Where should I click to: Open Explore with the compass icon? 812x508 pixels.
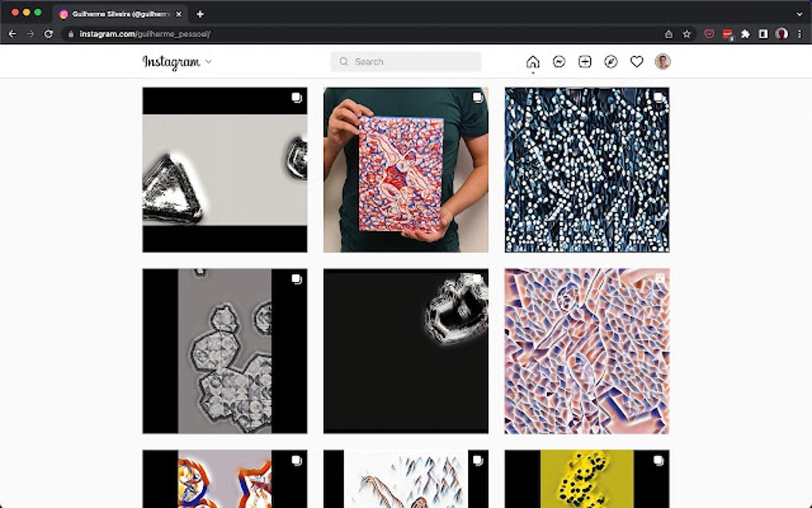[611, 61]
